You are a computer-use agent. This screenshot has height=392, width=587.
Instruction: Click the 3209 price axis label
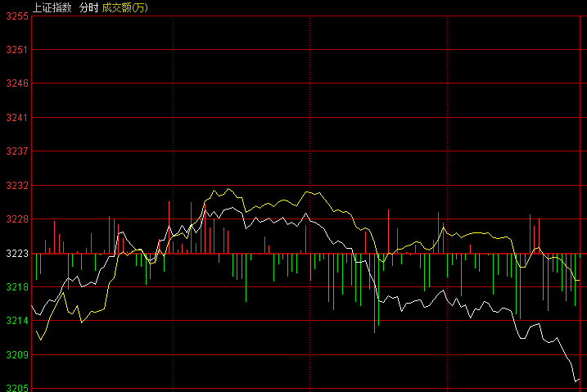tap(17, 355)
